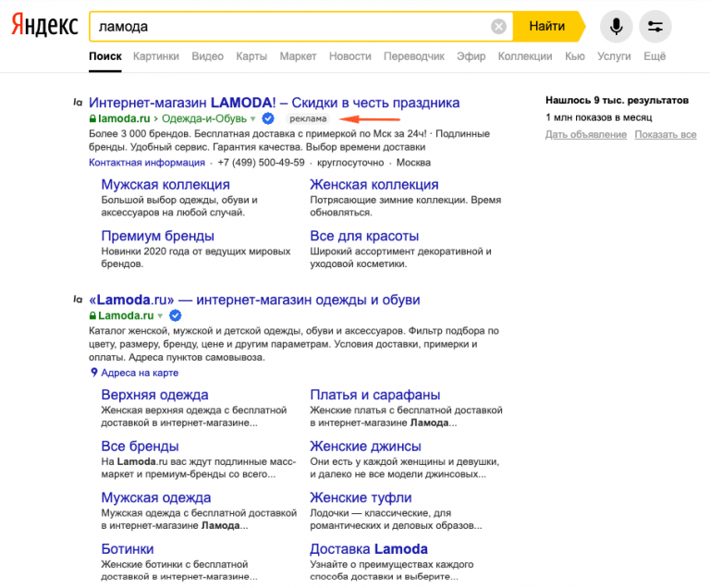The height and width of the screenshot is (588, 710).
Task: Open Одежда-и-Обувь breadcrumb link
Action: [x=204, y=118]
